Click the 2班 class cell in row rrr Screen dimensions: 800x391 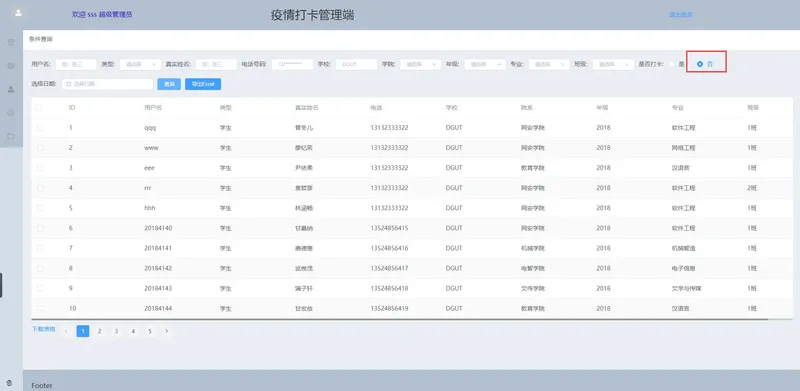coord(752,188)
